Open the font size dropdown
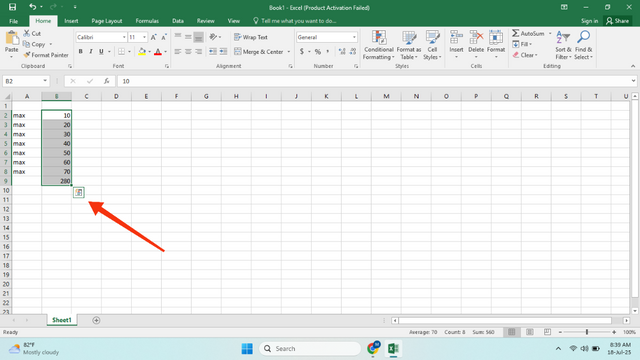Viewport: 640px width, 360px height. [x=144, y=37]
